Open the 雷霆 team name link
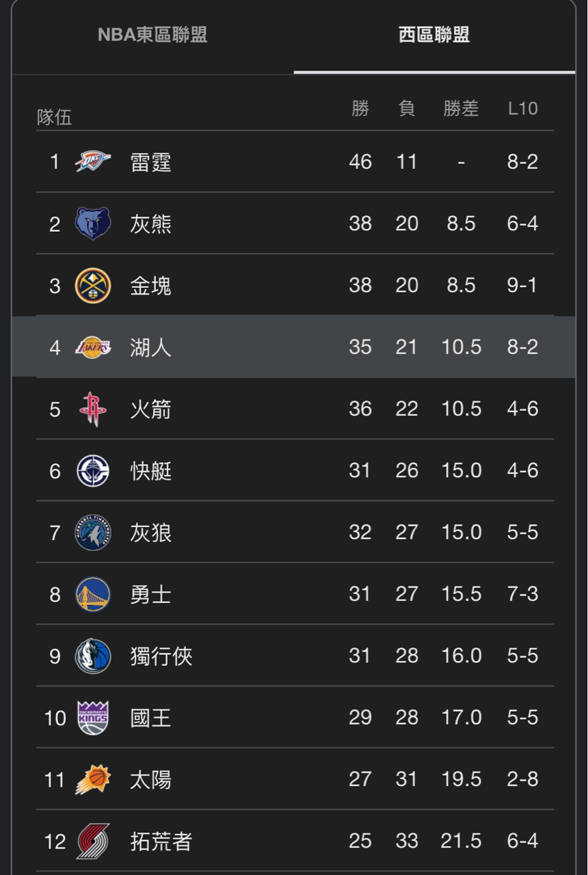Screen dimensions: 588x875 click(x=150, y=162)
